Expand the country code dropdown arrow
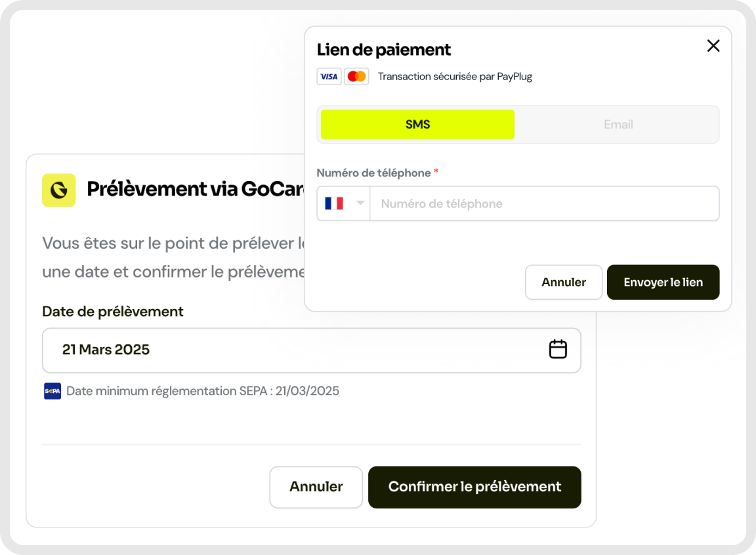Screen dimensions: 756x555 [x=360, y=203]
